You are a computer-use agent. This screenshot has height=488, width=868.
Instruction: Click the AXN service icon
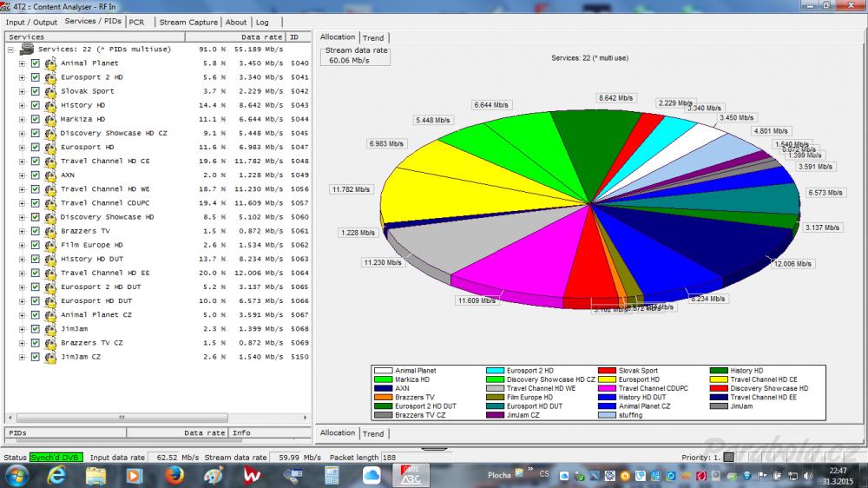(50, 175)
